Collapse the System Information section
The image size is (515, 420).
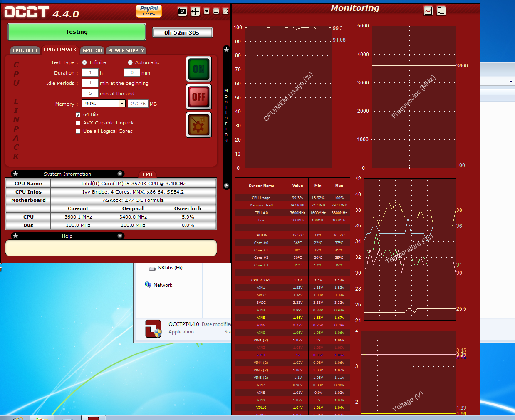click(120, 174)
